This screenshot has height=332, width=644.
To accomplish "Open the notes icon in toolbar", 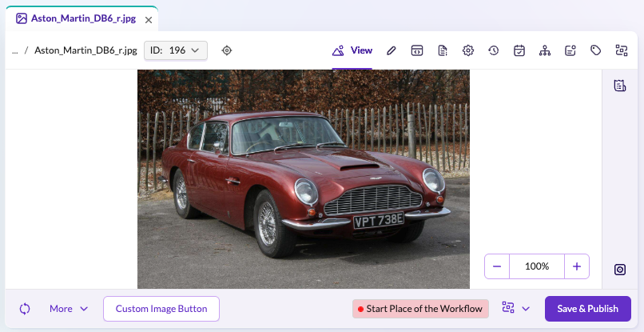I will click(x=570, y=50).
